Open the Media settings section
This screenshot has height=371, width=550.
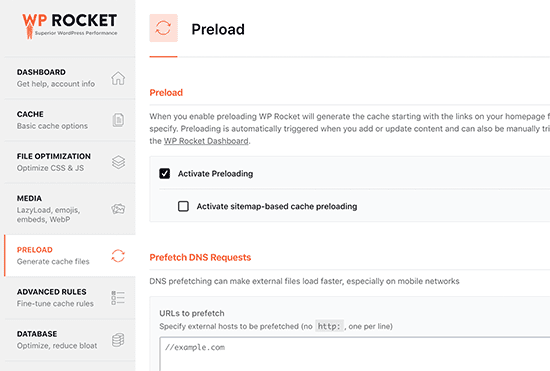[70, 209]
